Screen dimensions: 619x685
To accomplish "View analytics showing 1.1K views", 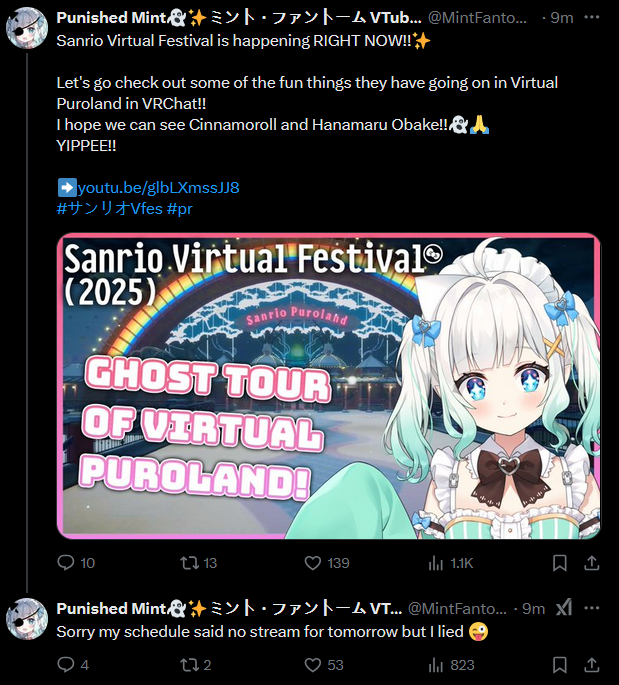I will [x=451, y=563].
